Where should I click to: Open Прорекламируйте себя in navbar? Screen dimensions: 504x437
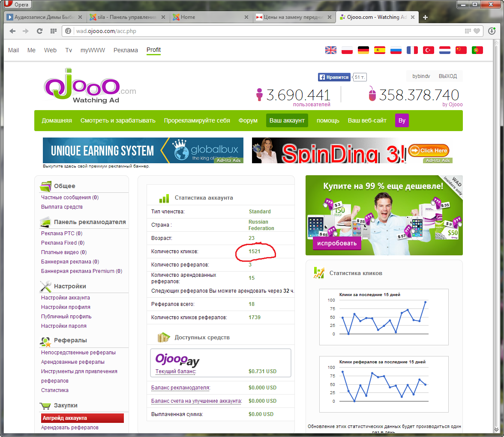(x=197, y=120)
